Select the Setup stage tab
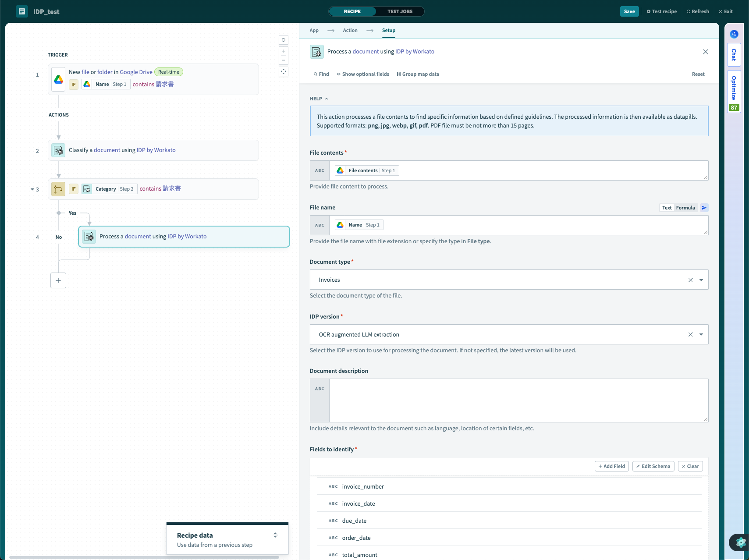 (389, 30)
